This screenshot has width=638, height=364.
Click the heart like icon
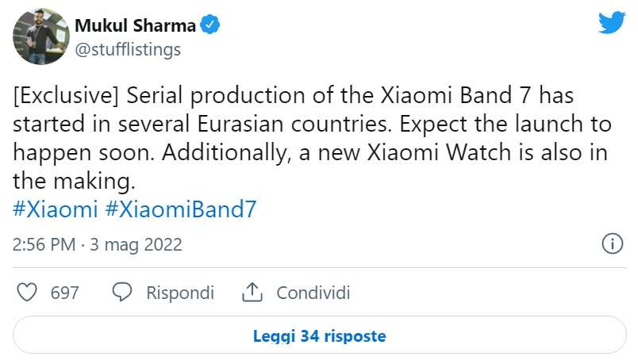[x=28, y=293]
